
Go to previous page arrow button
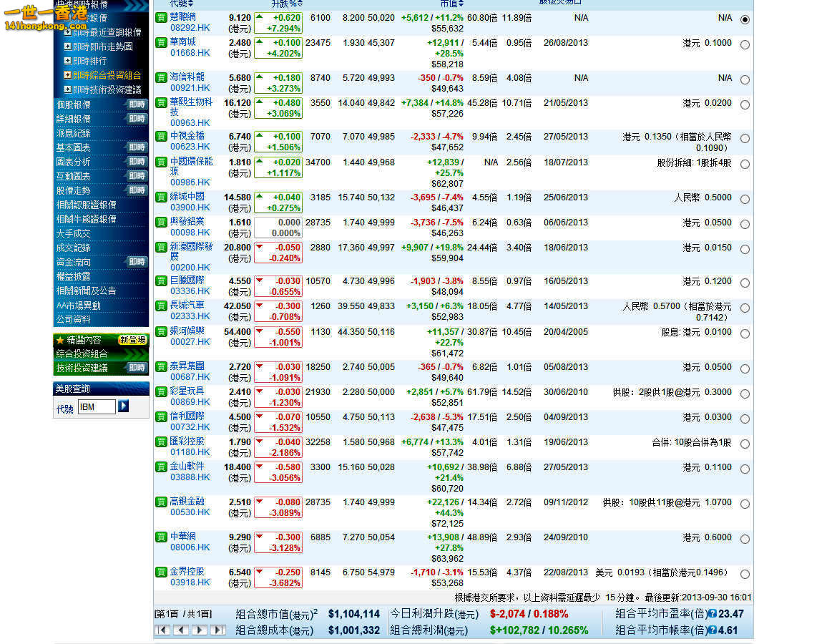click(x=182, y=630)
